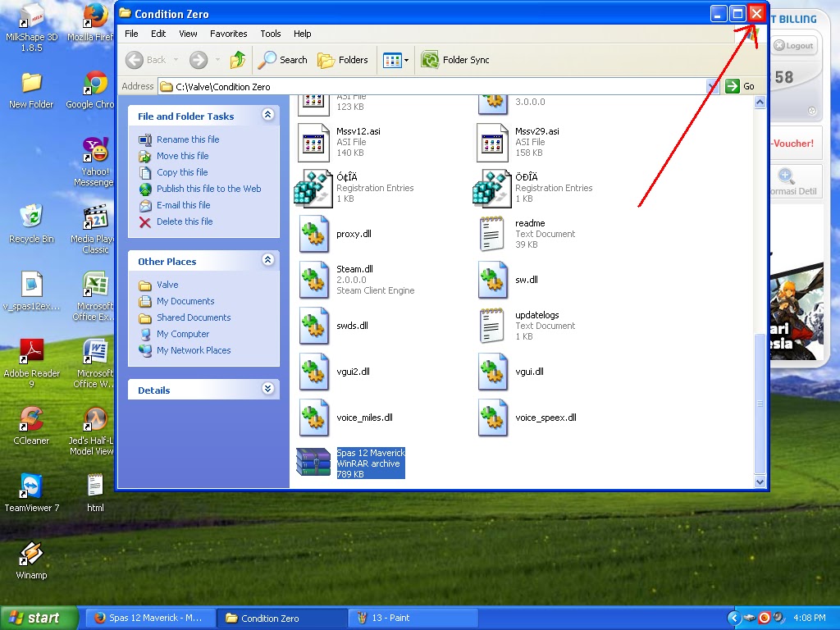Open My Documents from Other Places

[x=185, y=301]
